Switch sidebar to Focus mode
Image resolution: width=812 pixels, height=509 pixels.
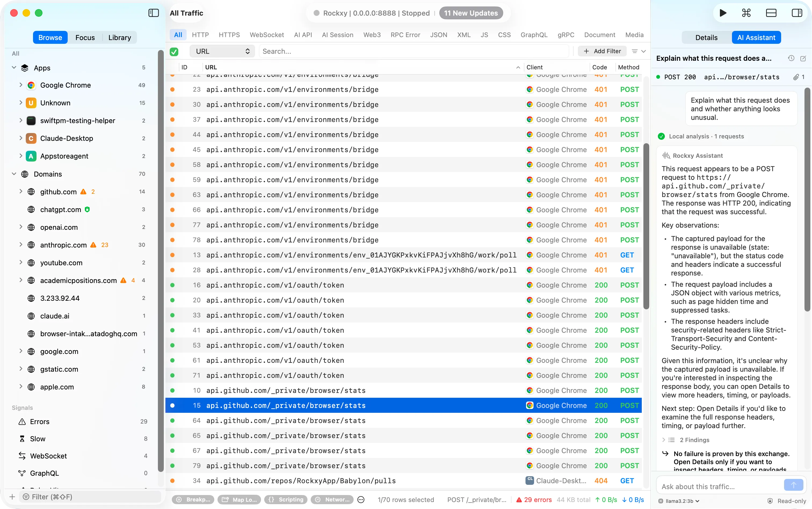pyautogui.click(x=85, y=37)
